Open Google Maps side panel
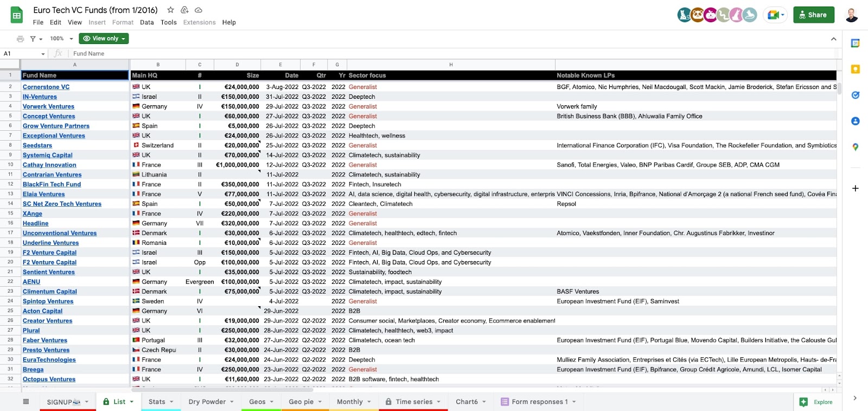 click(856, 147)
